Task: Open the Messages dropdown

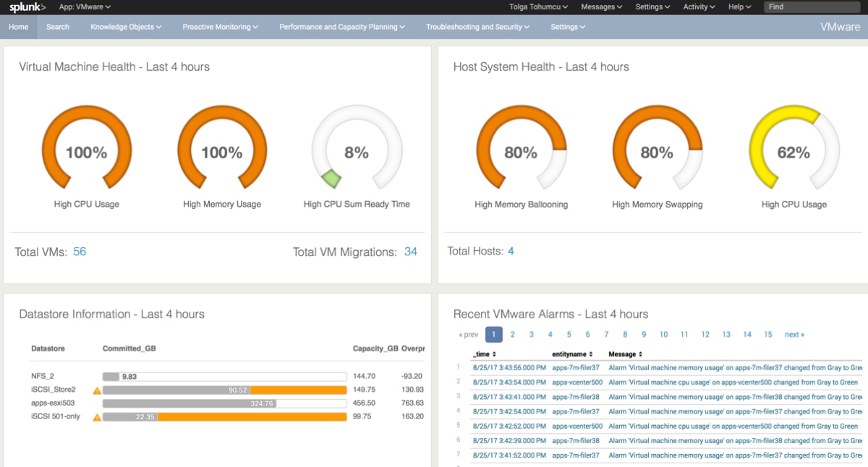Action: click(x=602, y=7)
